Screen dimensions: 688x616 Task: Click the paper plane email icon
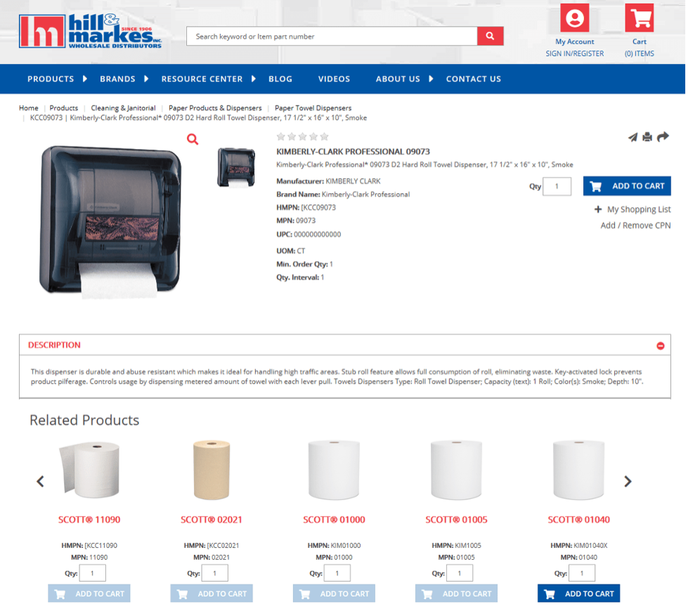pyautogui.click(x=634, y=138)
